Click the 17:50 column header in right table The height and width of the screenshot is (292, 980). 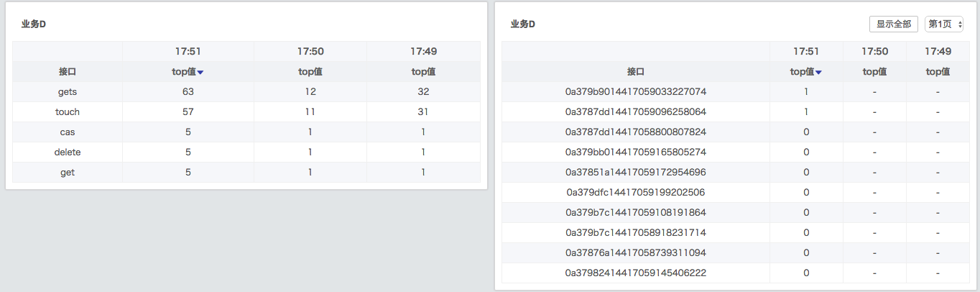(x=874, y=51)
